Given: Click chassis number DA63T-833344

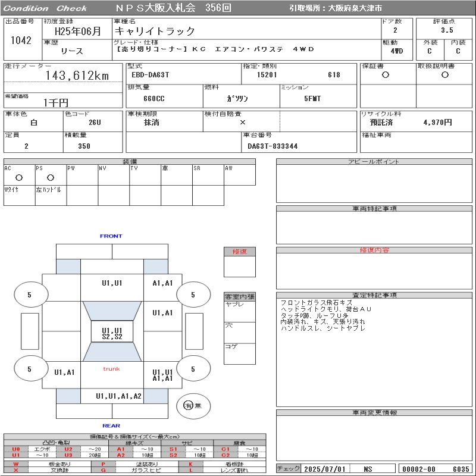Looking at the screenshot, I should pyautogui.click(x=273, y=146).
